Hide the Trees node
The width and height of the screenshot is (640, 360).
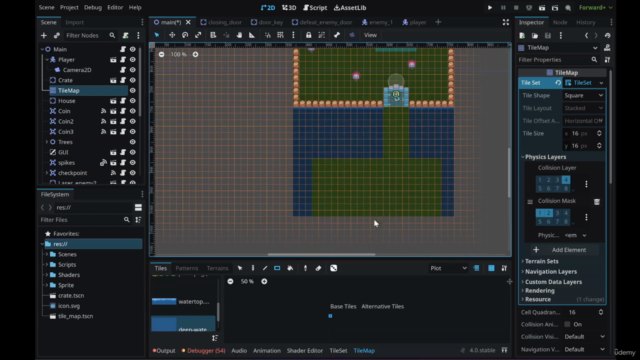(133, 142)
